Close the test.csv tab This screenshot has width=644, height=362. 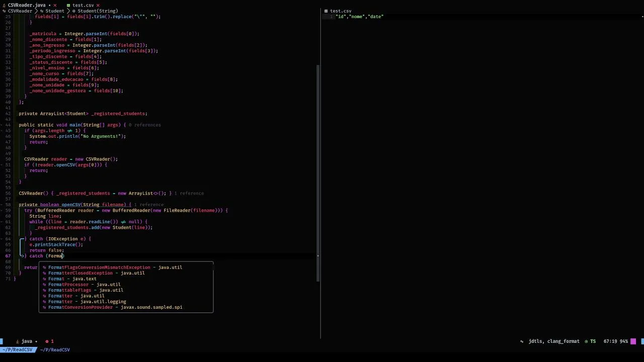(x=97, y=5)
